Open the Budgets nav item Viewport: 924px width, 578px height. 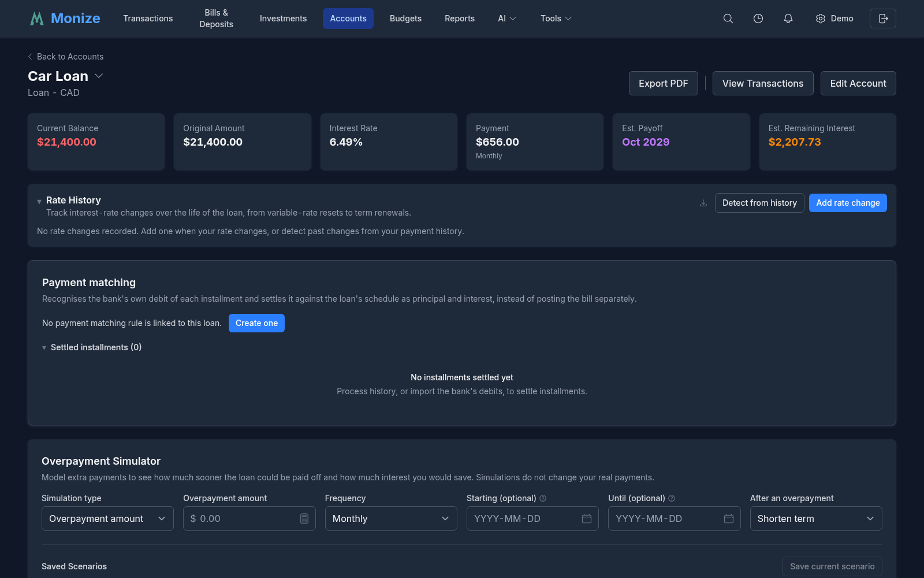tap(405, 18)
